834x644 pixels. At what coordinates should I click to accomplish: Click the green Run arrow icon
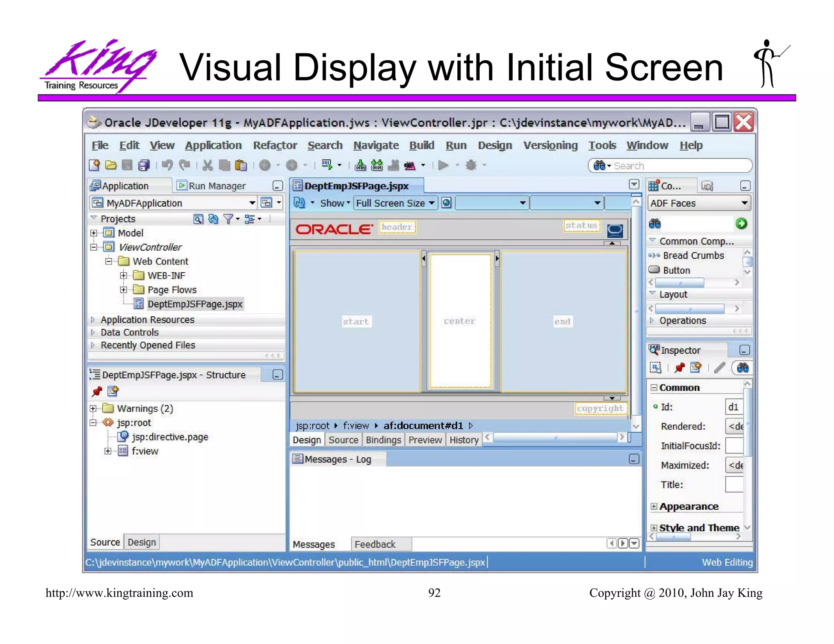(x=443, y=165)
